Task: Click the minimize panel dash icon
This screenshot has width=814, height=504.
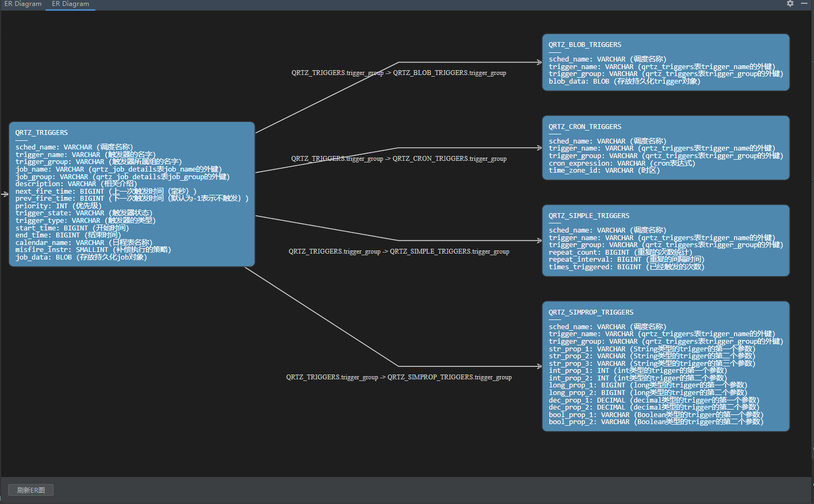Action: [x=805, y=4]
